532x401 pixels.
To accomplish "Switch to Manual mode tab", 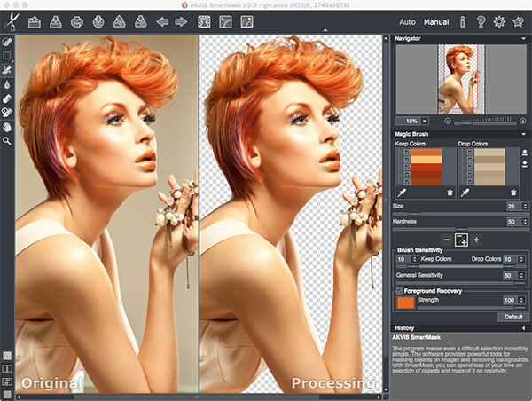I will (435, 21).
